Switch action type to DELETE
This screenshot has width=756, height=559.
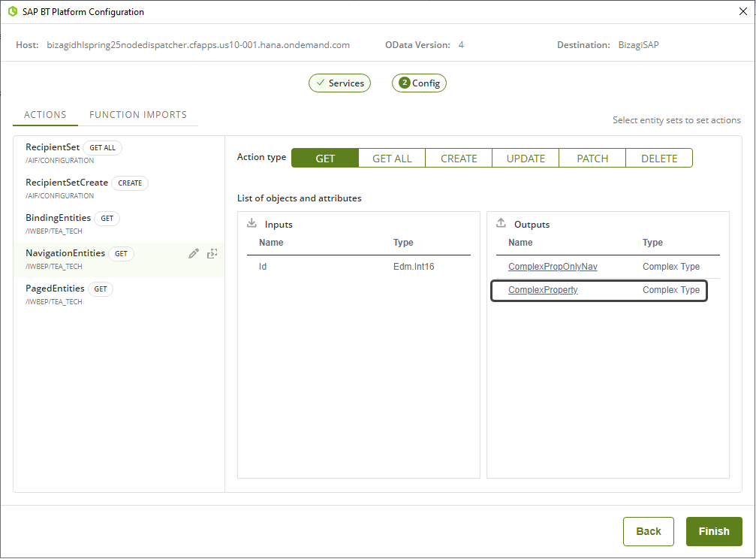pyautogui.click(x=659, y=159)
